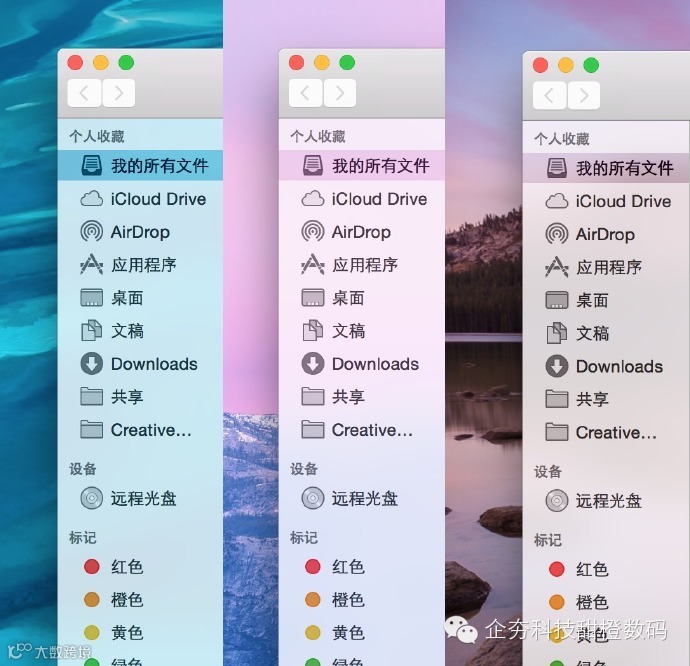Click the forward arrow in the pink-tinted Finder window
The width and height of the screenshot is (690, 666).
click(340, 93)
